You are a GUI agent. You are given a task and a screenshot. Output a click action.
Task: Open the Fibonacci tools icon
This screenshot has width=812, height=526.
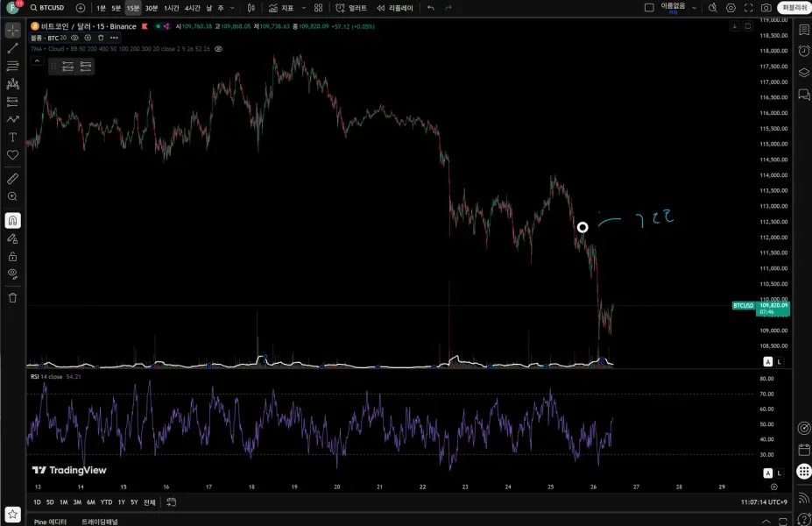click(12, 66)
